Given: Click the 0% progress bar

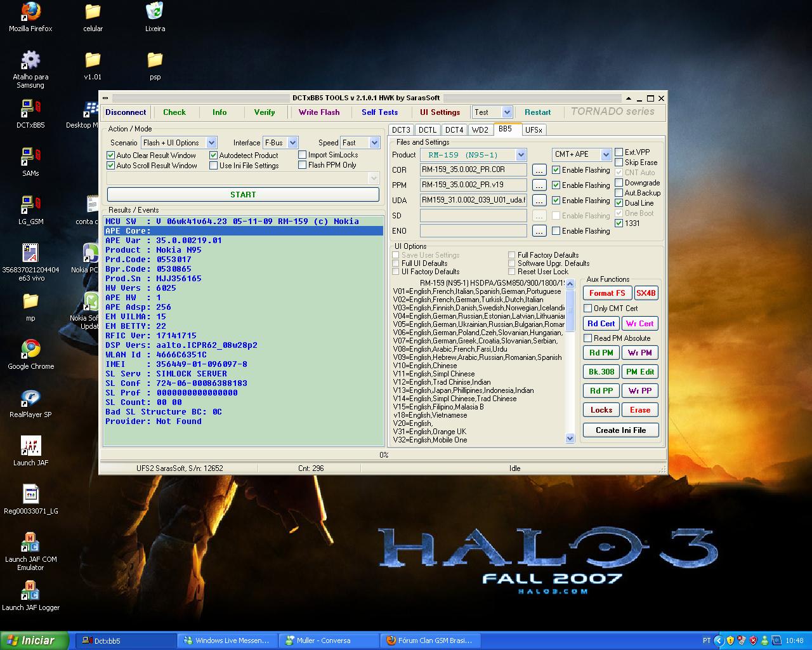Looking at the screenshot, I should coord(384,455).
